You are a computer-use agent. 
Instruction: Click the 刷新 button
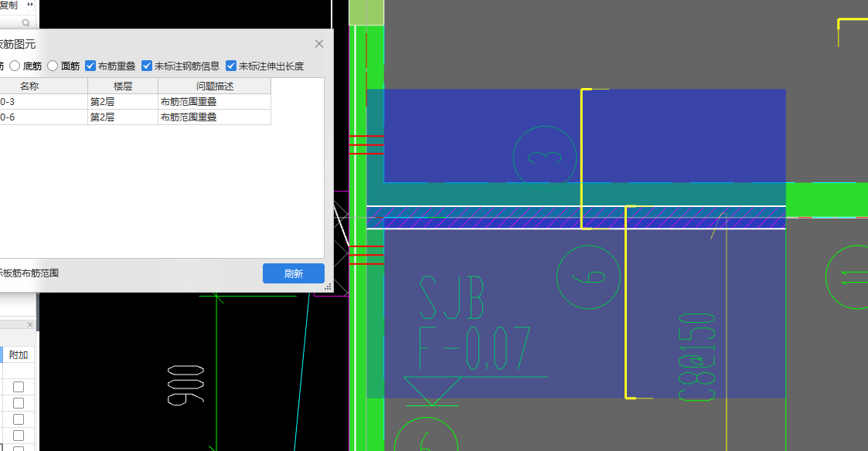click(x=294, y=273)
